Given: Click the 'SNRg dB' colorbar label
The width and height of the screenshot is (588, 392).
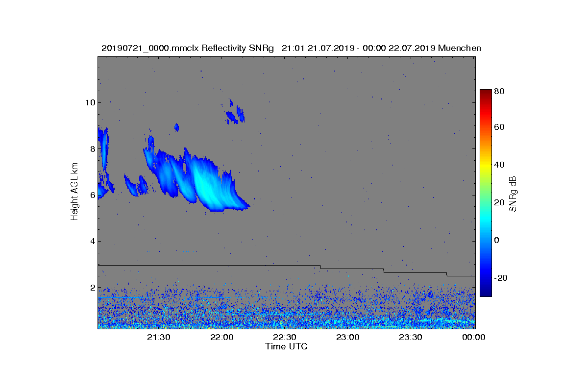Looking at the screenshot, I should coord(513,194).
